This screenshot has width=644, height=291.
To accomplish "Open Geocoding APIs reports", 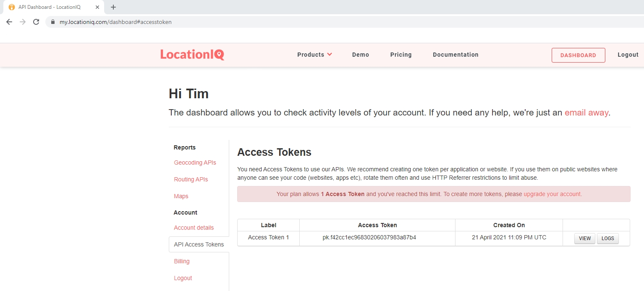I will tap(195, 163).
